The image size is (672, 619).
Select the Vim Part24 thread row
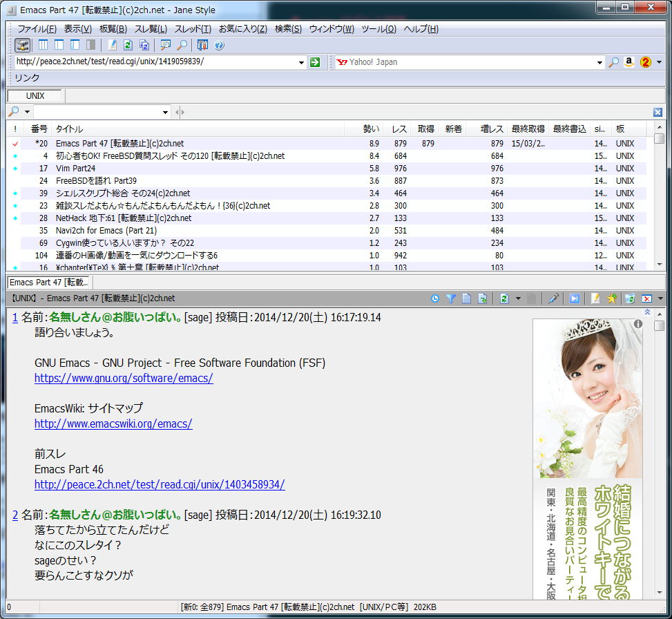point(75,169)
